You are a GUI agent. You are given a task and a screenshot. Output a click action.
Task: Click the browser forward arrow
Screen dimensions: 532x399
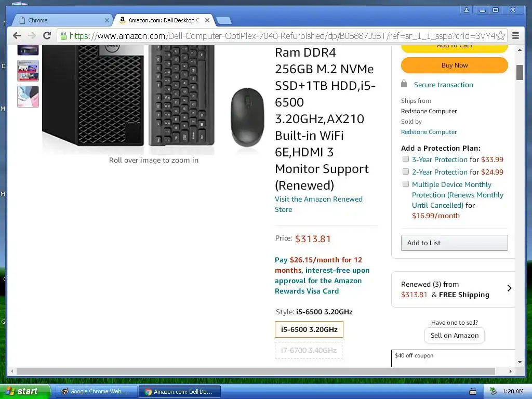(x=32, y=36)
